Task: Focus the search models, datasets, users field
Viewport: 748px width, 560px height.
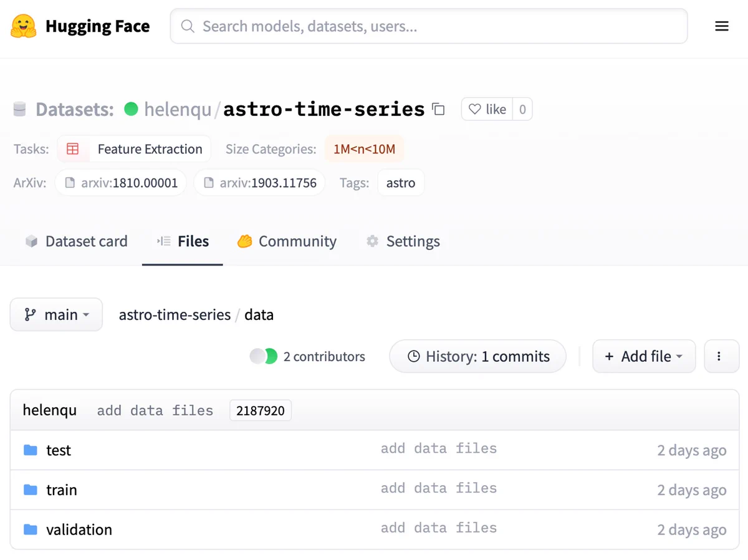Action: click(x=429, y=26)
